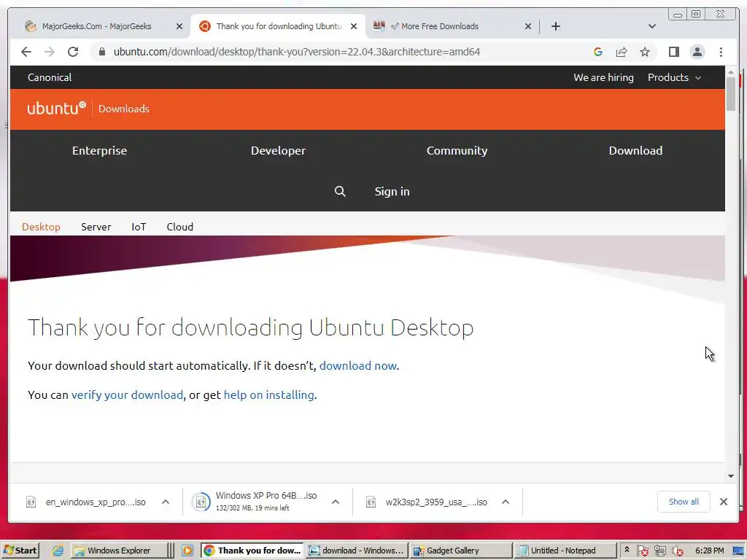Bookmark this page with the star
Viewport: 747px width, 560px height.
[x=645, y=52]
